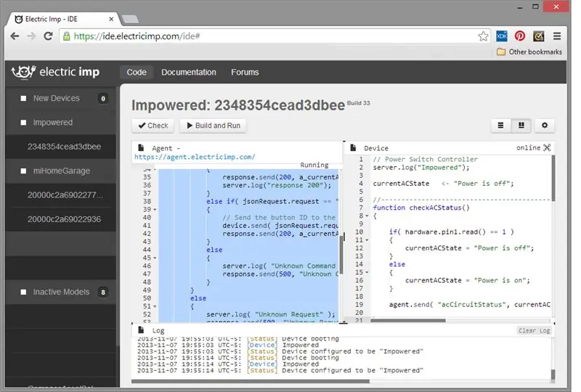Collapse the code fold at device line 8
This screenshot has width=581, height=392.
click(x=367, y=216)
